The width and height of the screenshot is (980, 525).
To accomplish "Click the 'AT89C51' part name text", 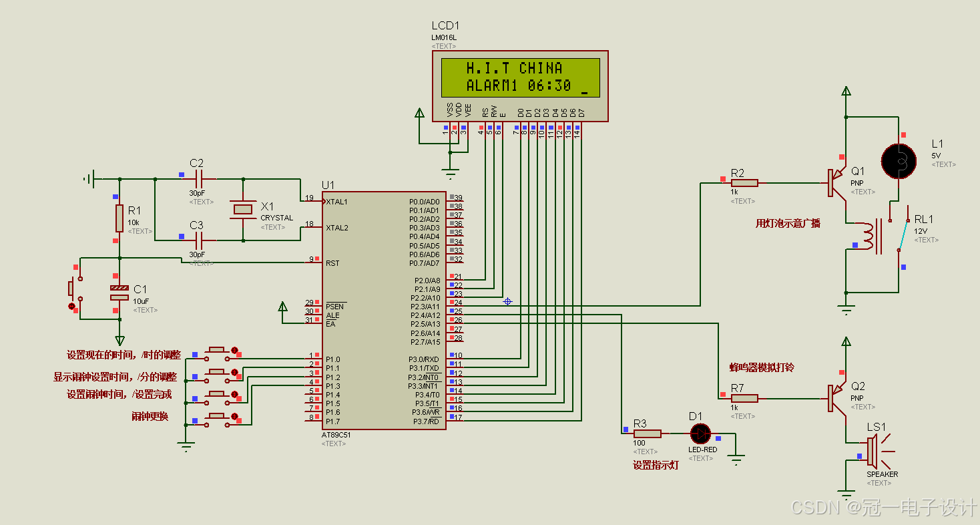I will coord(336,435).
